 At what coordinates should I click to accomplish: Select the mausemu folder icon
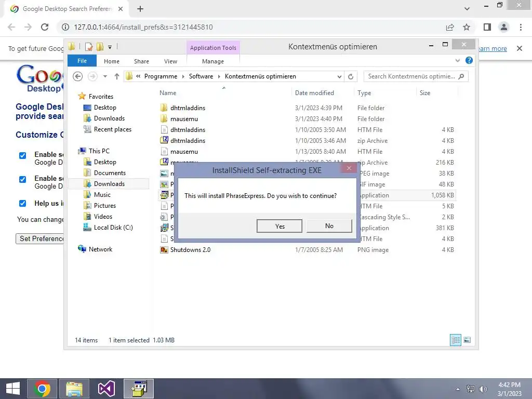pos(164,119)
